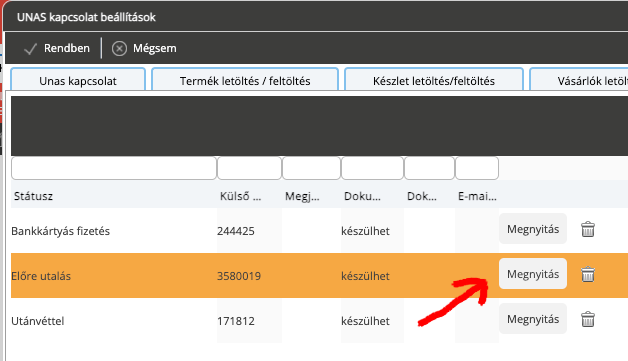Focus the Külső column filter field
Image resolution: width=628 pixels, height=361 pixels.
249,168
